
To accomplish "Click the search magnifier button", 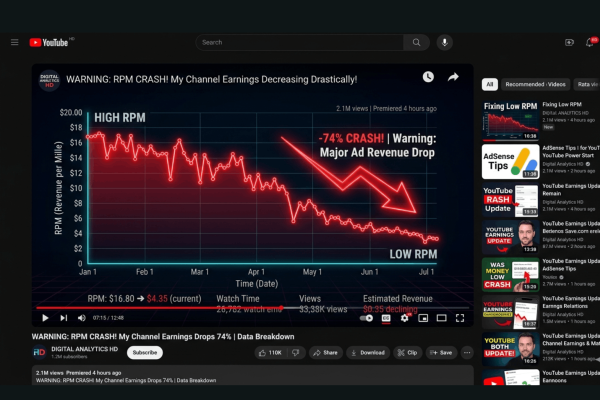I will coord(416,42).
